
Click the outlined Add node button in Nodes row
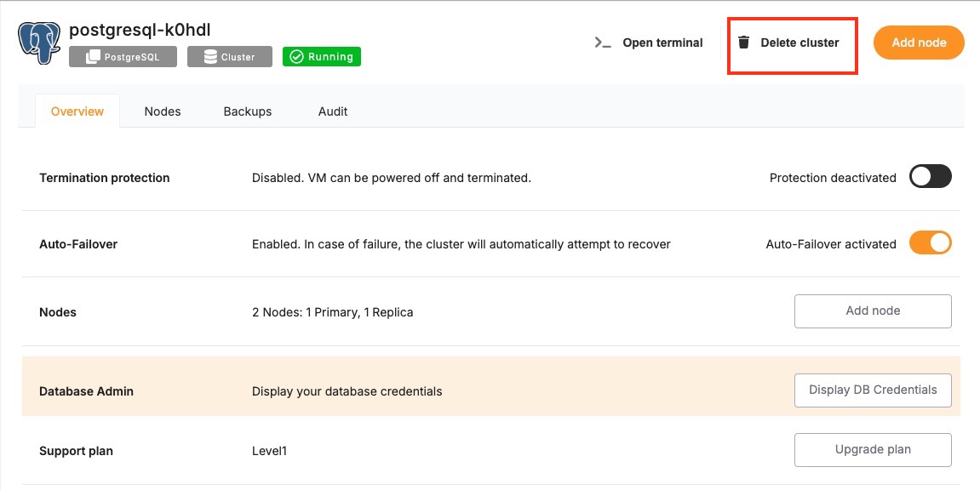[873, 311]
